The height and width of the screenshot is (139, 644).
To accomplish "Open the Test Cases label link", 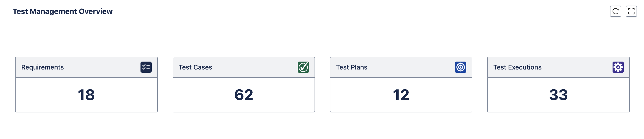I will tap(195, 67).
